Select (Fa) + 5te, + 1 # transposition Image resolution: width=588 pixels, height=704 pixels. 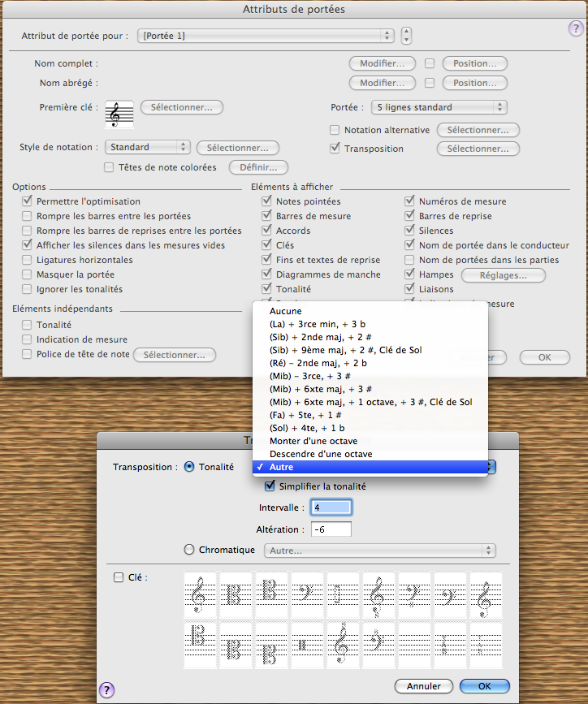(300, 415)
